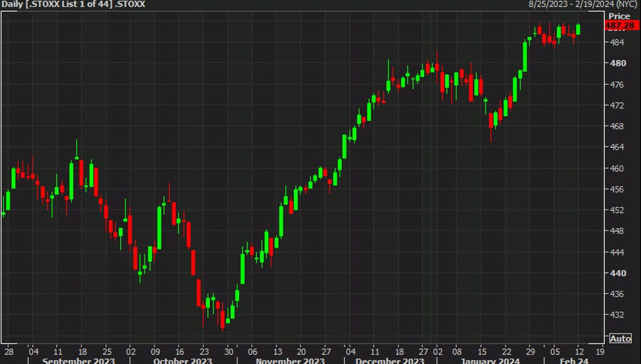641x364 pixels.
Task: Click the 'December 2023' month label
Action: click(390, 361)
